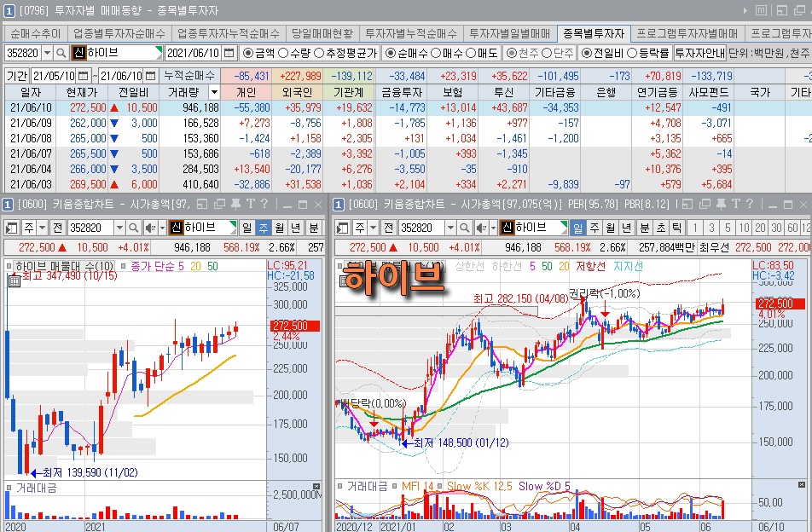Open help in the right chart window
812x532 pixels.
pos(750,205)
